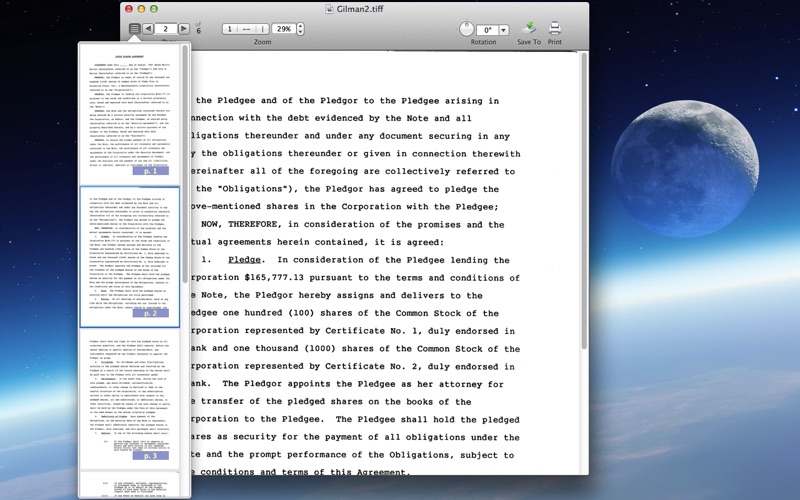Click the green zoom window button
Image resolution: width=800 pixels, height=500 pixels.
click(154, 9)
